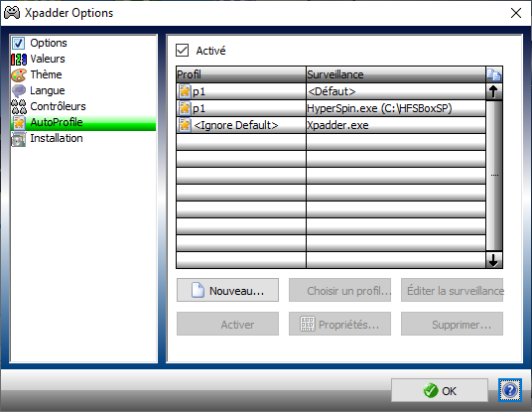The image size is (532, 412).
Task: Move list down with the down arrow
Action: (x=493, y=260)
